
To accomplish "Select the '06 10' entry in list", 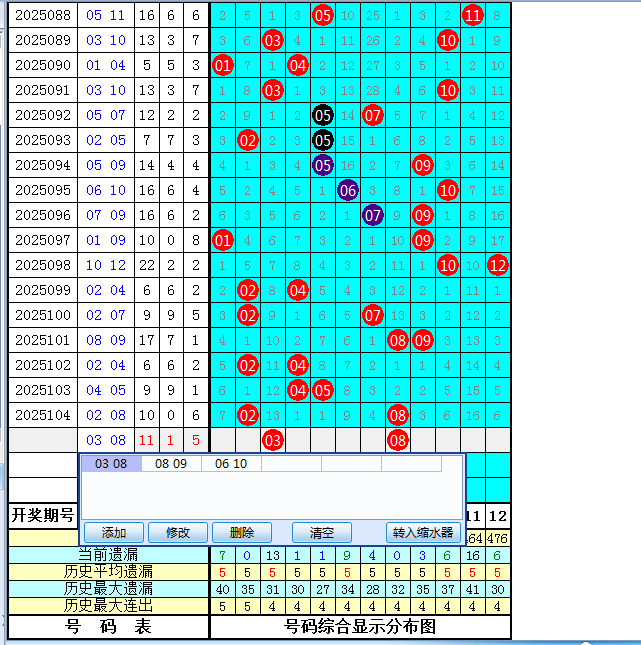I will click(231, 464).
